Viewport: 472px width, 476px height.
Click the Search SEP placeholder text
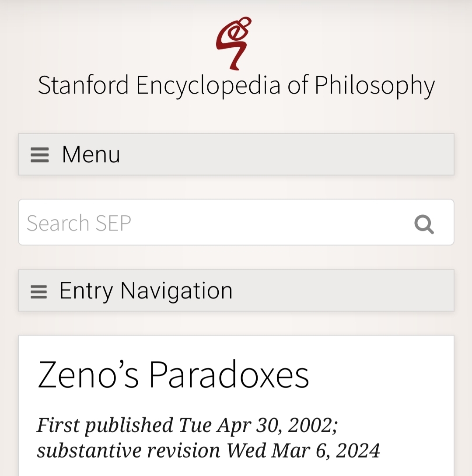pyautogui.click(x=79, y=223)
